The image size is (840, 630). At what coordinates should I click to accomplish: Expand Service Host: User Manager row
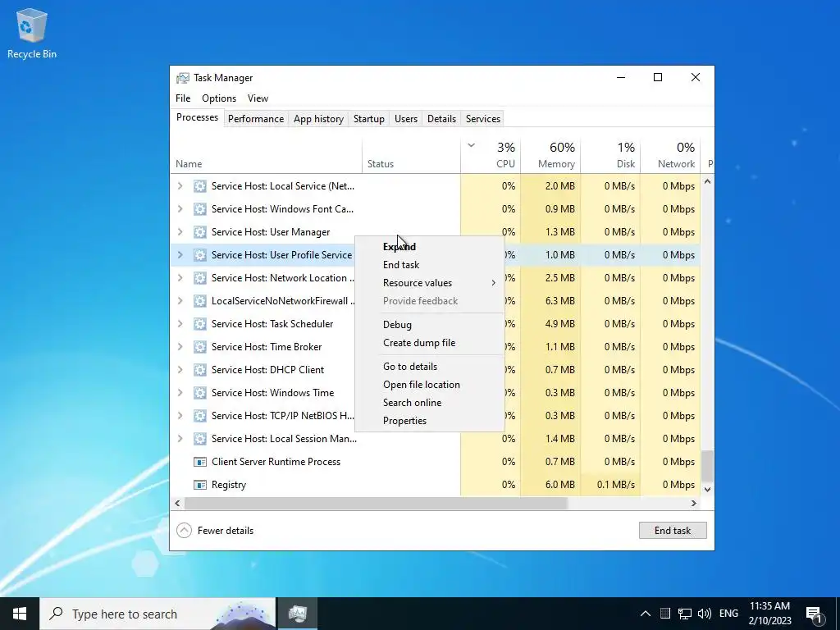pyautogui.click(x=180, y=232)
